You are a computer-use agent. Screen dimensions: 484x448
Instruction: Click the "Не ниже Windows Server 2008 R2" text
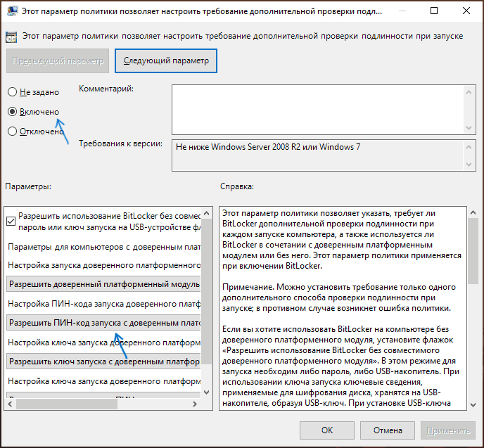[x=268, y=147]
